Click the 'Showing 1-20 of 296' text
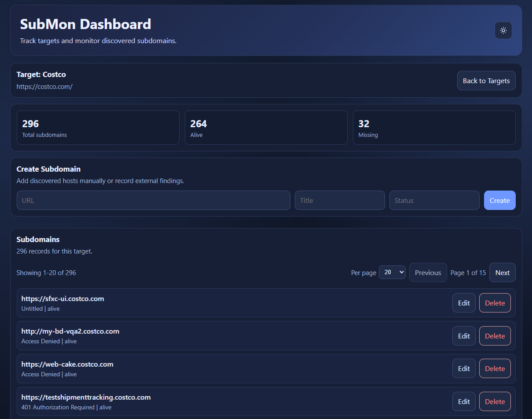 point(46,273)
